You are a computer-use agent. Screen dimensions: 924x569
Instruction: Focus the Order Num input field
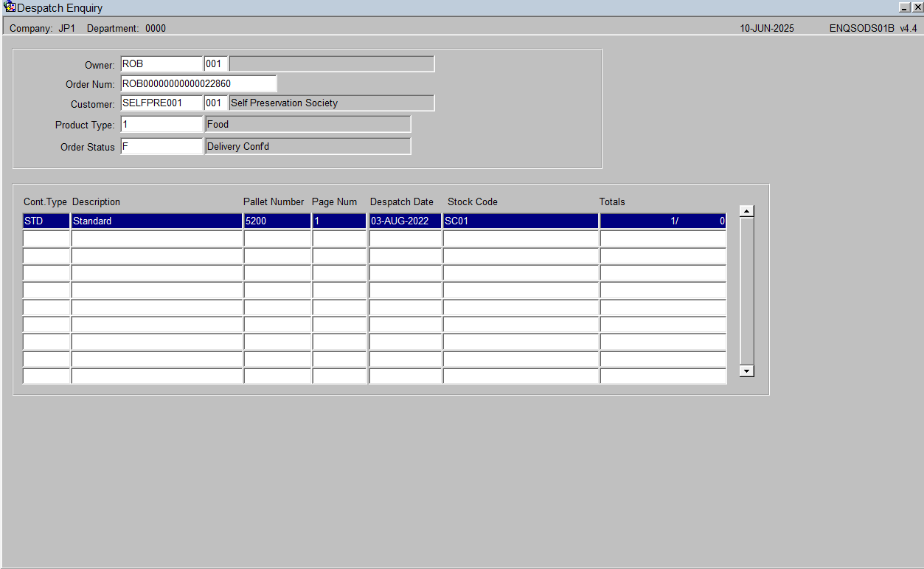198,83
